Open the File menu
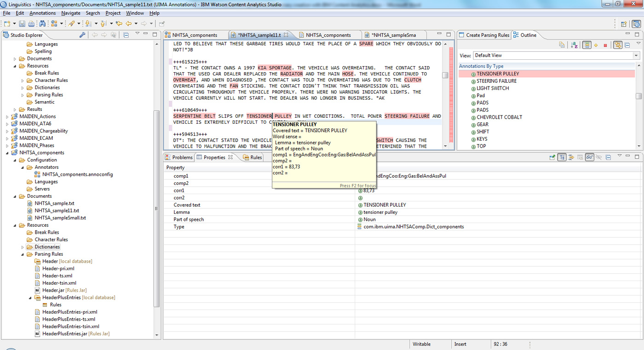Screen dimensions: 644x350 6,13
